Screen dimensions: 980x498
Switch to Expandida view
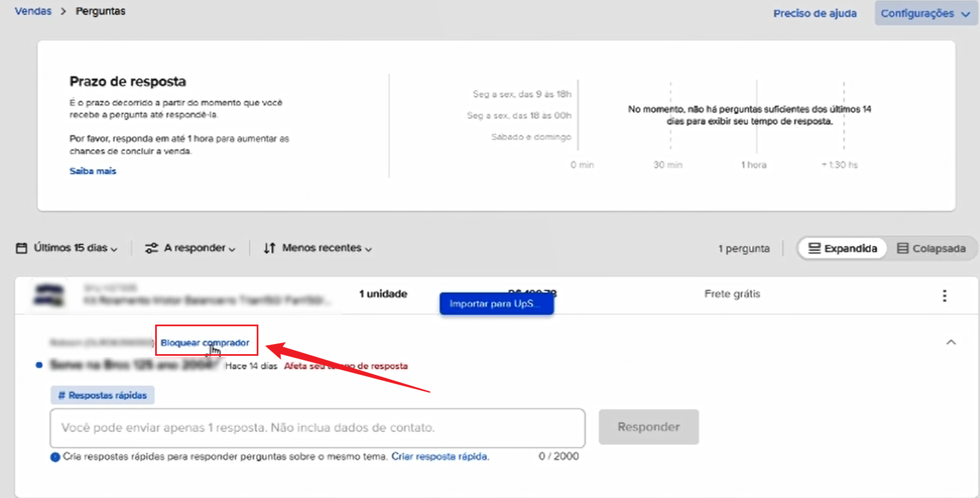842,249
